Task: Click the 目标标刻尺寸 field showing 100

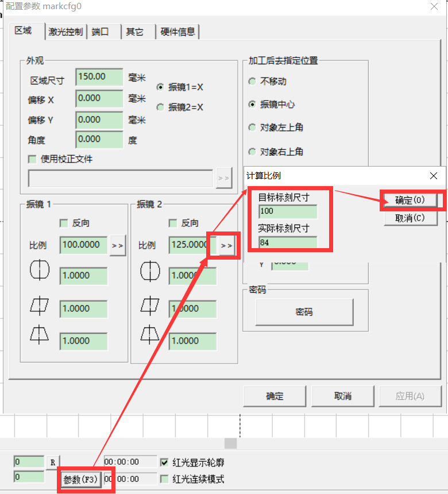Action: click(288, 211)
